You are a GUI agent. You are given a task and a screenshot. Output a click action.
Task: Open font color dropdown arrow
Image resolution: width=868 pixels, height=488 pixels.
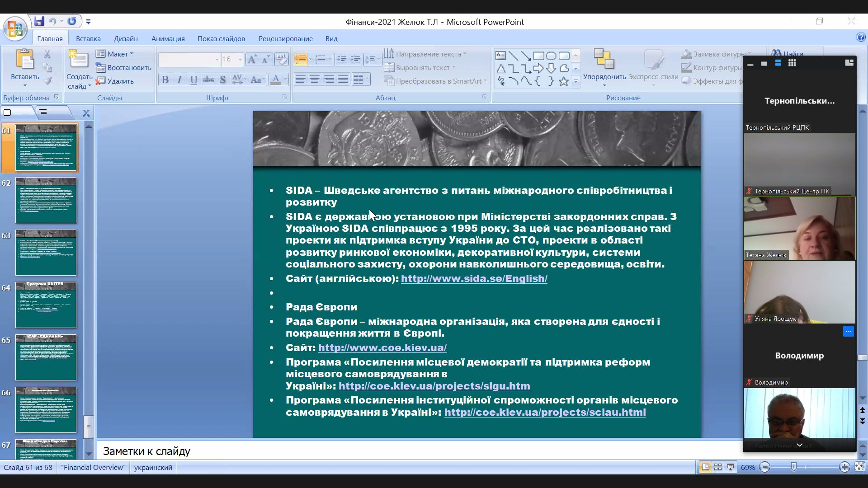tap(285, 80)
